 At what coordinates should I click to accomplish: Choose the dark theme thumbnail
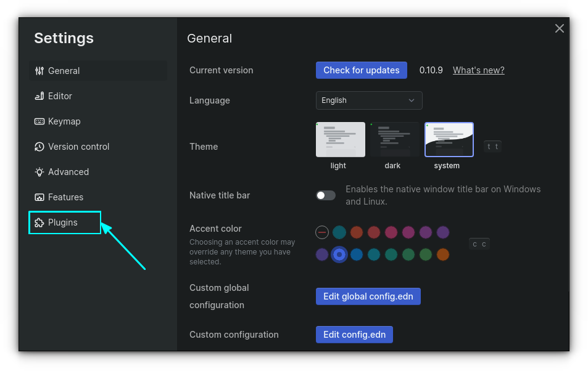pyautogui.click(x=392, y=140)
